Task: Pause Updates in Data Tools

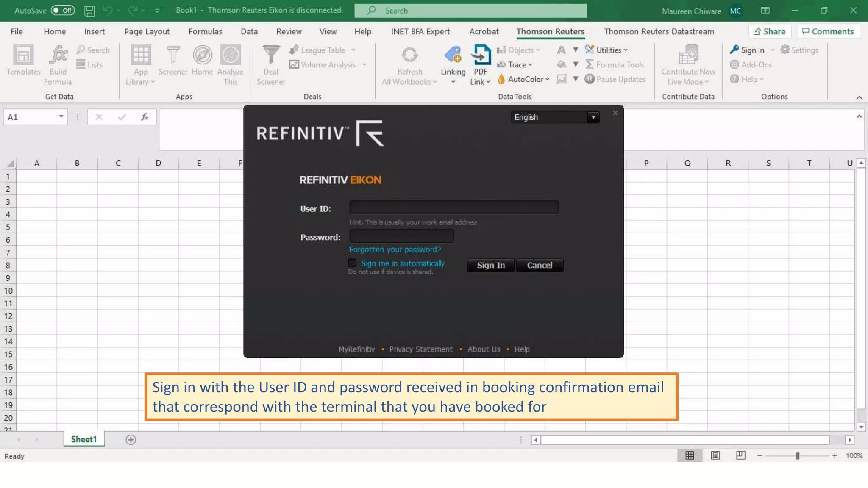Action: tap(615, 79)
